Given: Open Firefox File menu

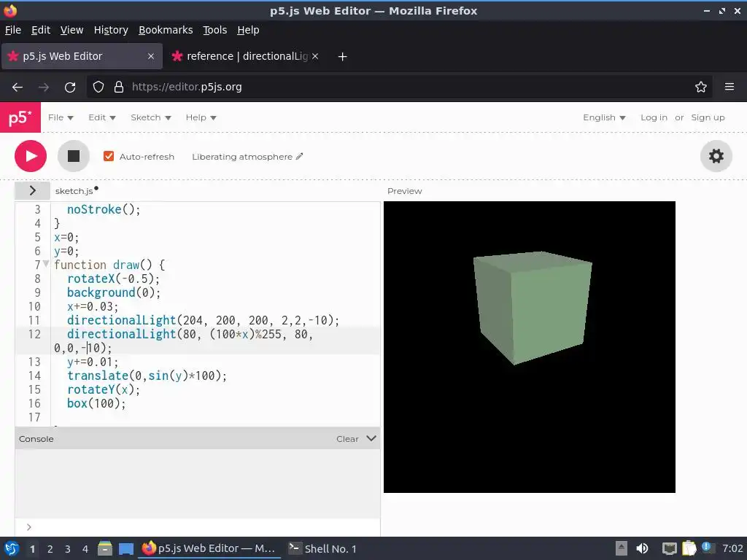Looking at the screenshot, I should tap(13, 30).
